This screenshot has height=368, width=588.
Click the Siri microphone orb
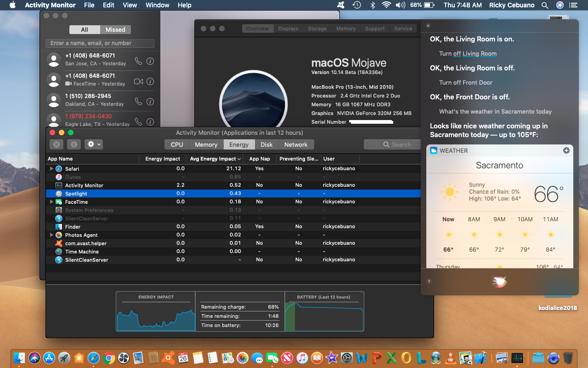point(499,282)
